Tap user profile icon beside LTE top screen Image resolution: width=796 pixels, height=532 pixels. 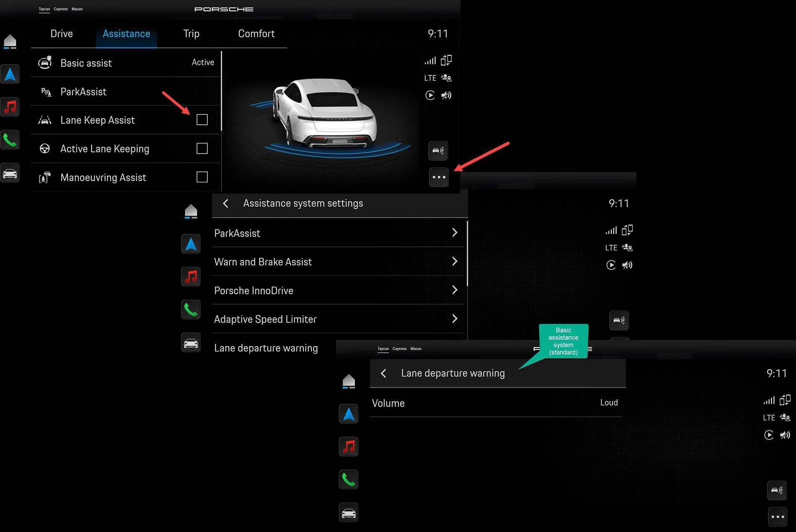pyautogui.click(x=446, y=78)
